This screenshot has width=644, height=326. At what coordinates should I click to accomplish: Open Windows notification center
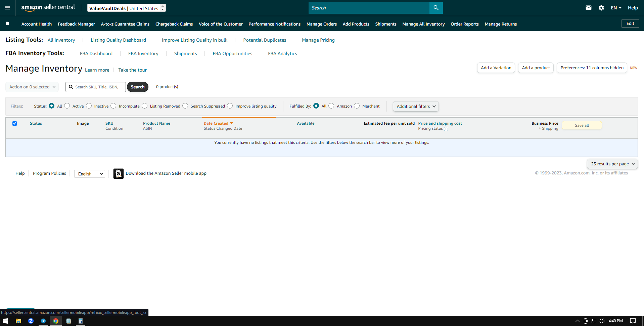click(633, 321)
